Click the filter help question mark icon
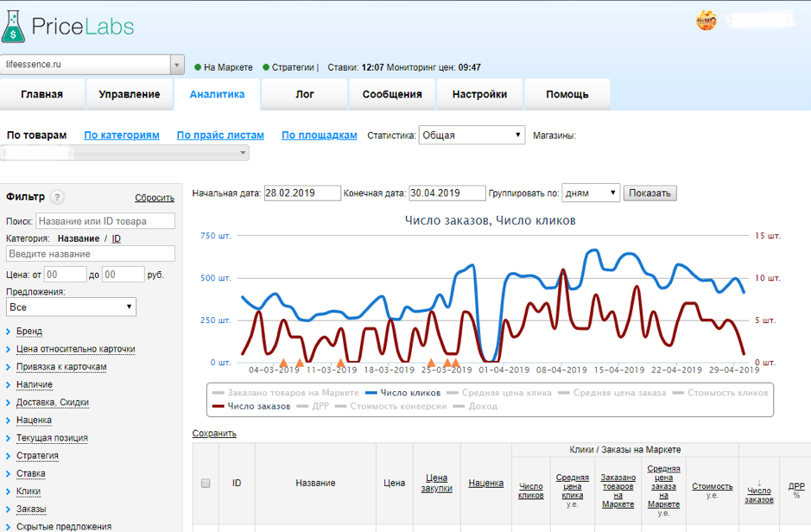 click(x=57, y=197)
